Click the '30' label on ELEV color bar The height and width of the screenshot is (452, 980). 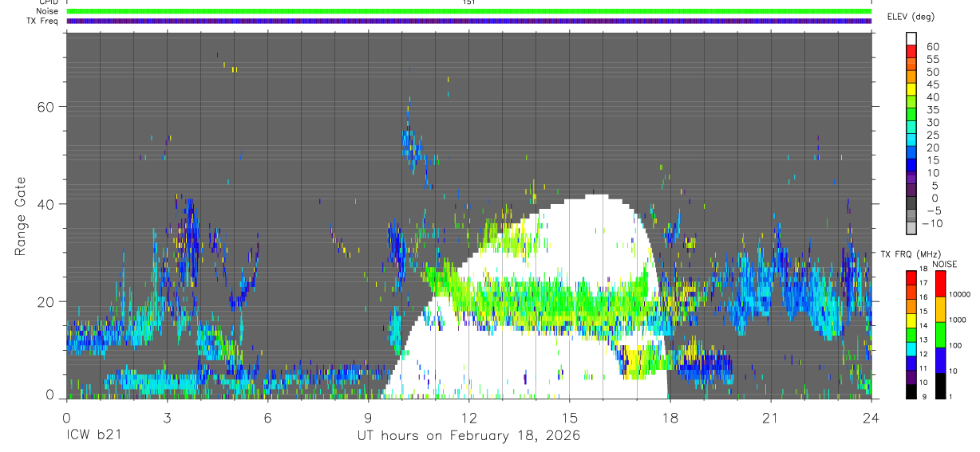[x=933, y=123]
